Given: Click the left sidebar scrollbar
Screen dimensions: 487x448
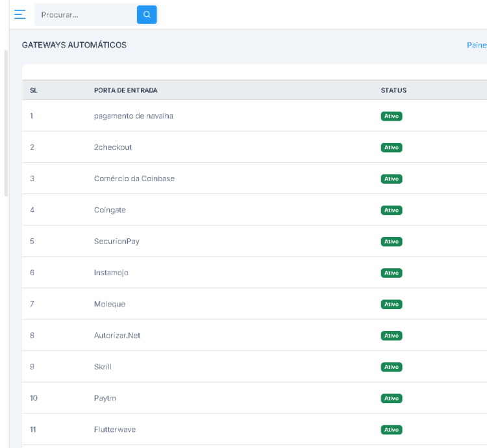Looking at the screenshot, I should pos(6,123).
